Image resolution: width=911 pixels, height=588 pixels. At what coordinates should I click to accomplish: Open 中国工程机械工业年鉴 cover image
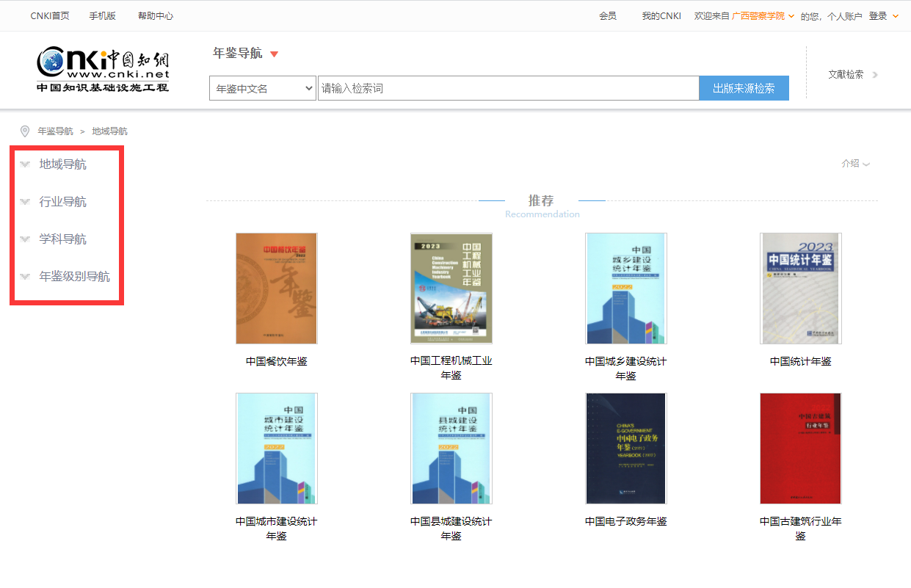(x=451, y=288)
